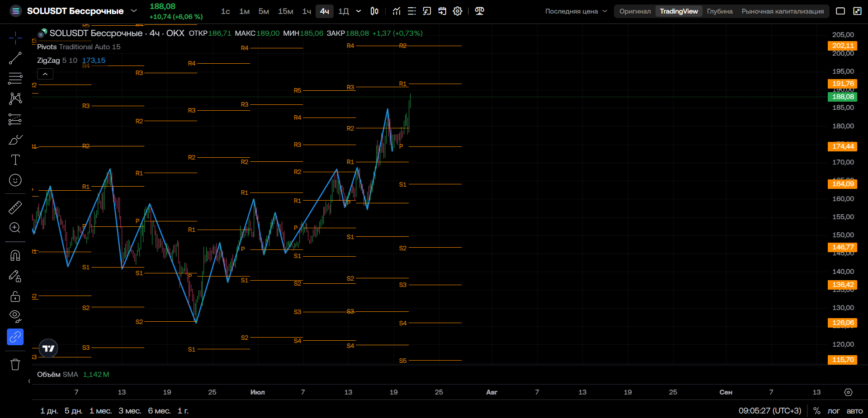Click the Объём SMA indicator legend
Viewport: 868px width, 418px height.
click(x=57, y=375)
